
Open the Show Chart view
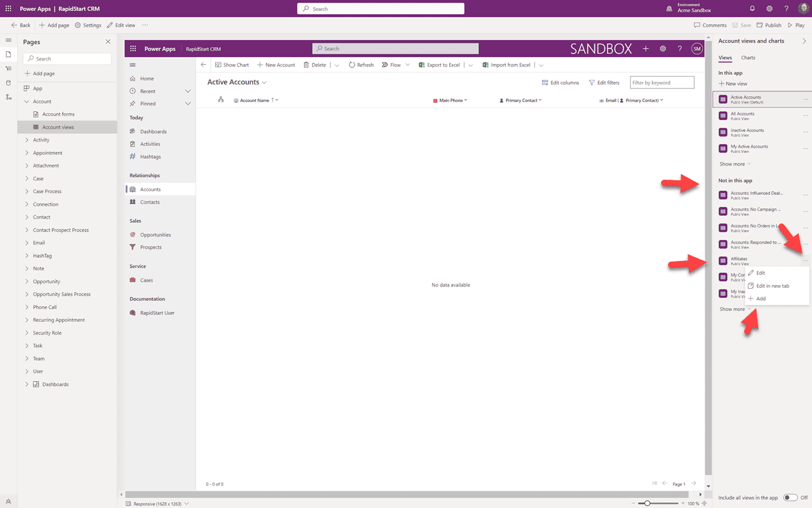232,64
